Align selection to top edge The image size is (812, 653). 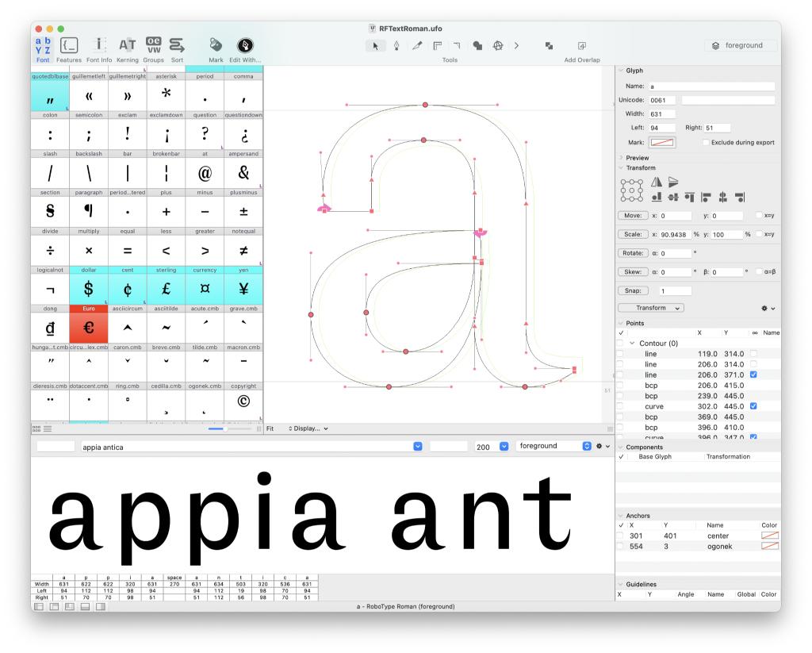pyautogui.click(x=690, y=197)
